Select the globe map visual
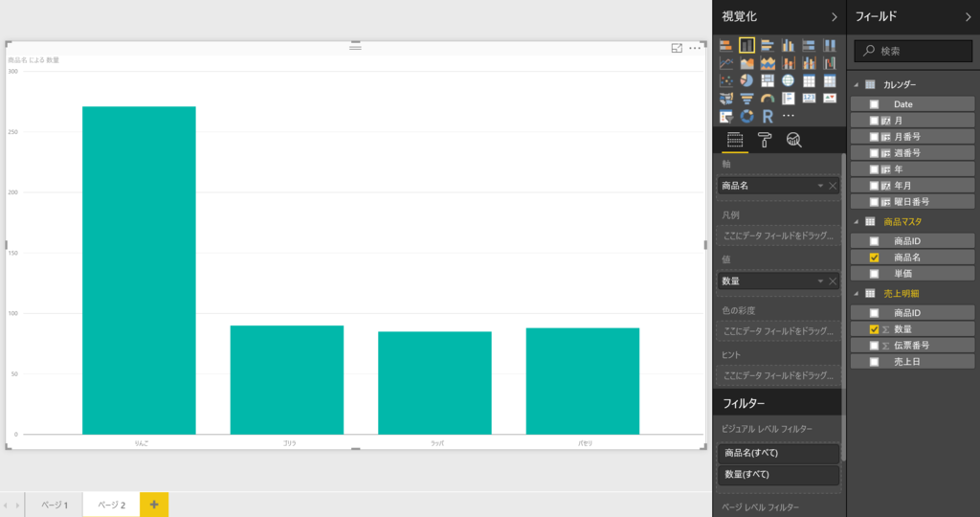Image resolution: width=980 pixels, height=517 pixels. [789, 80]
